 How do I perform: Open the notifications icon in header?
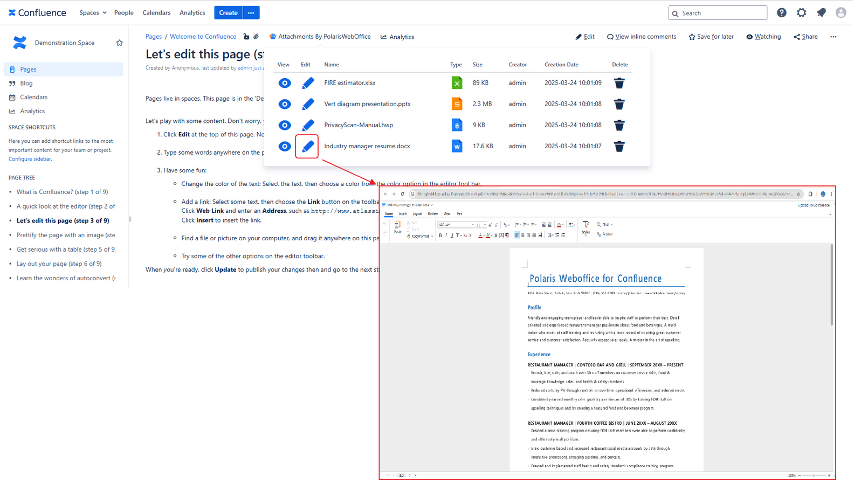coord(821,12)
